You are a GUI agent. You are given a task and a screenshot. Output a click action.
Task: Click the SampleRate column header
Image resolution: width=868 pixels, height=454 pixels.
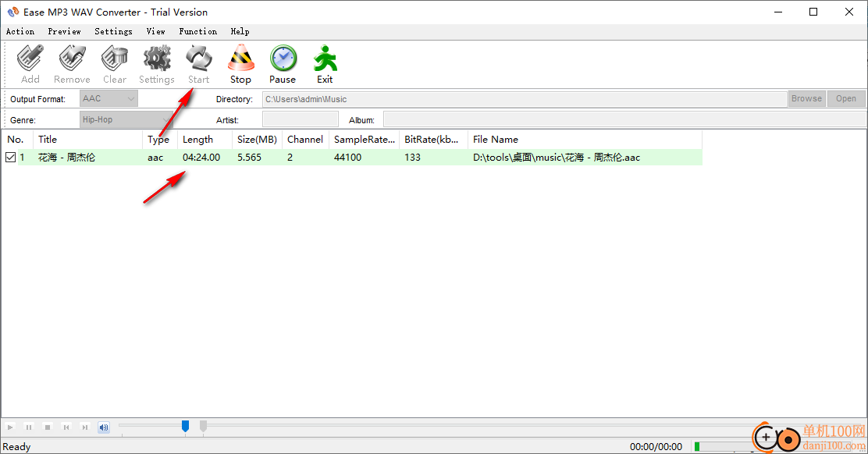pyautogui.click(x=365, y=140)
